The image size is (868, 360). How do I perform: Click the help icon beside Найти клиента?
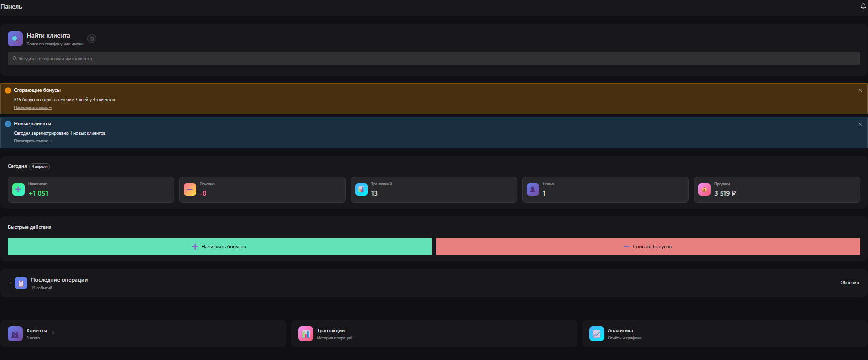pos(92,39)
